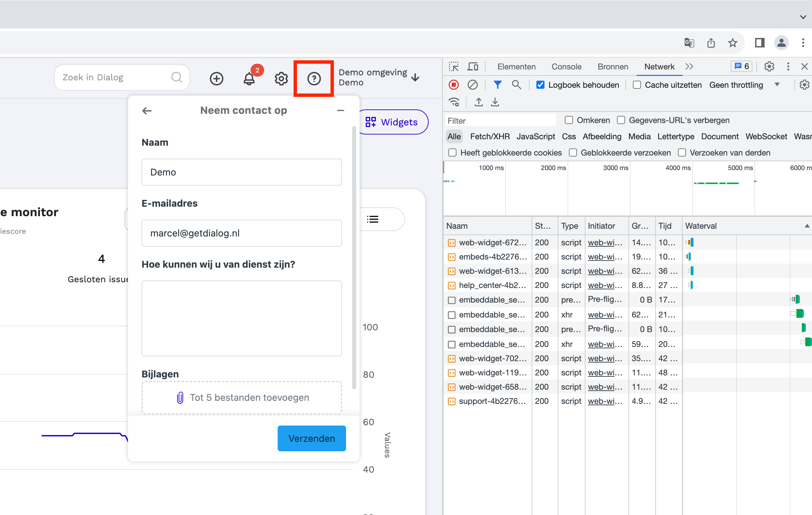
Task: Click the plus circle add icon
Action: click(x=216, y=79)
